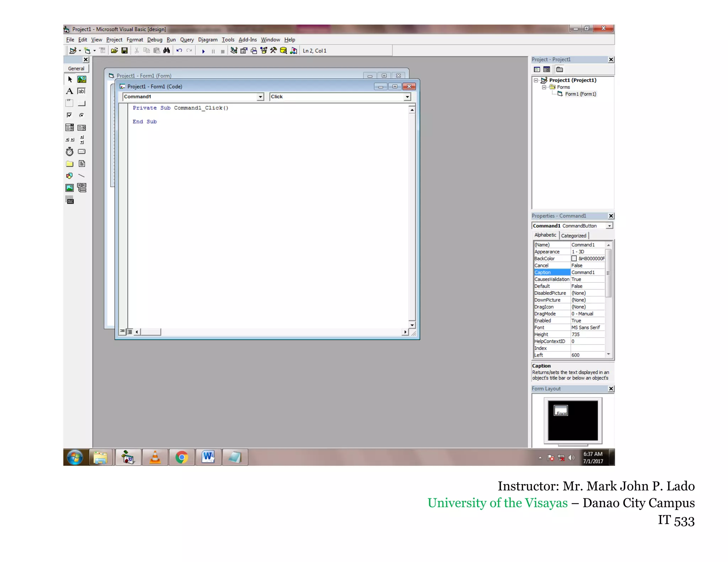
Task: Select Form1 (Form1) in project tree
Action: [x=580, y=94]
